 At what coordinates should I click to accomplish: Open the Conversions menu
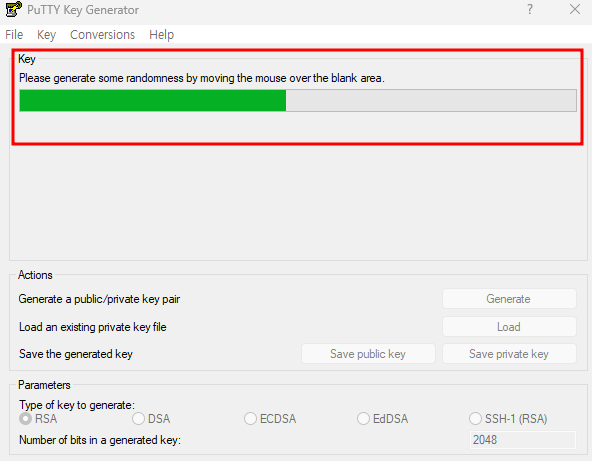pyautogui.click(x=102, y=35)
